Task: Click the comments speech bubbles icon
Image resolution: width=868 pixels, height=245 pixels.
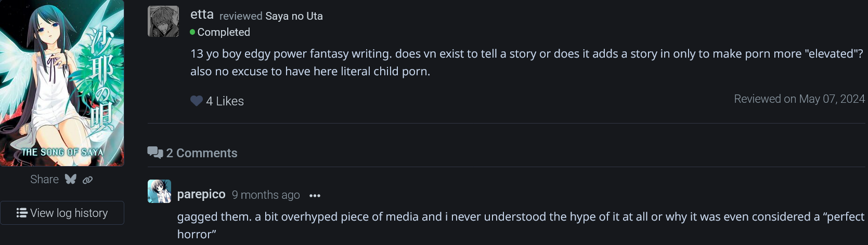Action: (x=155, y=153)
